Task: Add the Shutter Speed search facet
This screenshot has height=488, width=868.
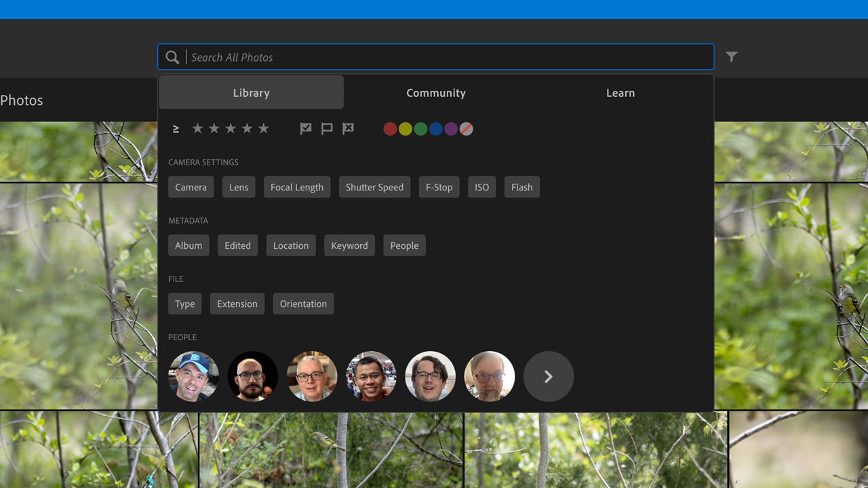Action: 374,187
